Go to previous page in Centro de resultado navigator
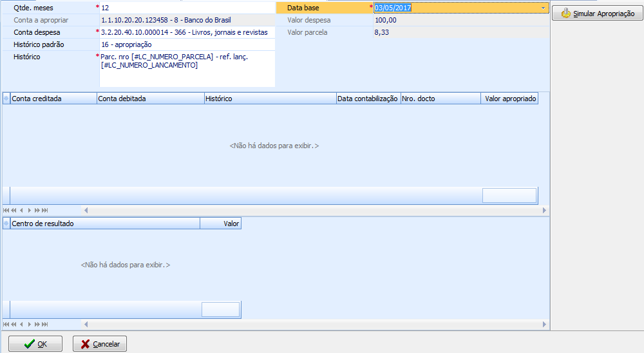 coord(14,324)
